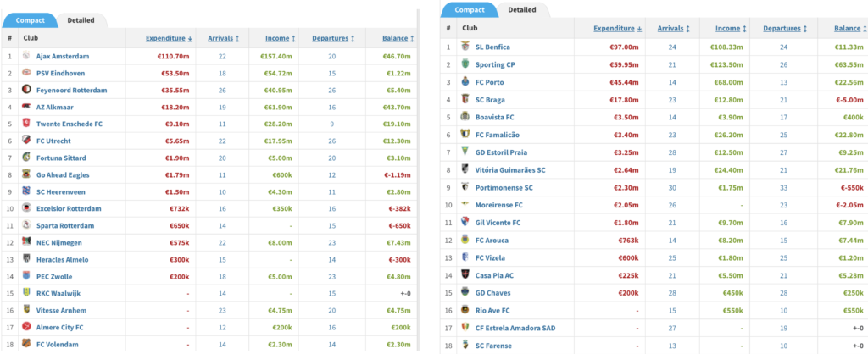Click the FC Vizela club crest
The height and width of the screenshot is (354, 868).
pyautogui.click(x=465, y=257)
